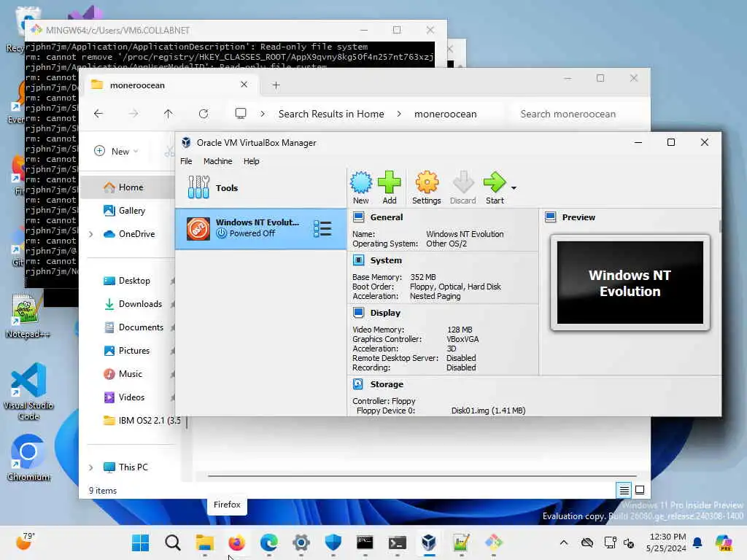Add a new tab in File Explorer
Viewport: 747px width, 560px height.
click(276, 85)
